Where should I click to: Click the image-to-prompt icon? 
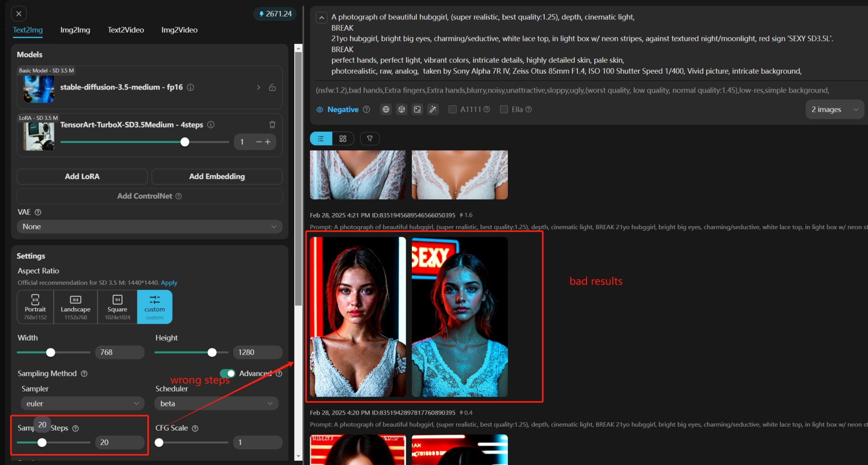click(417, 109)
